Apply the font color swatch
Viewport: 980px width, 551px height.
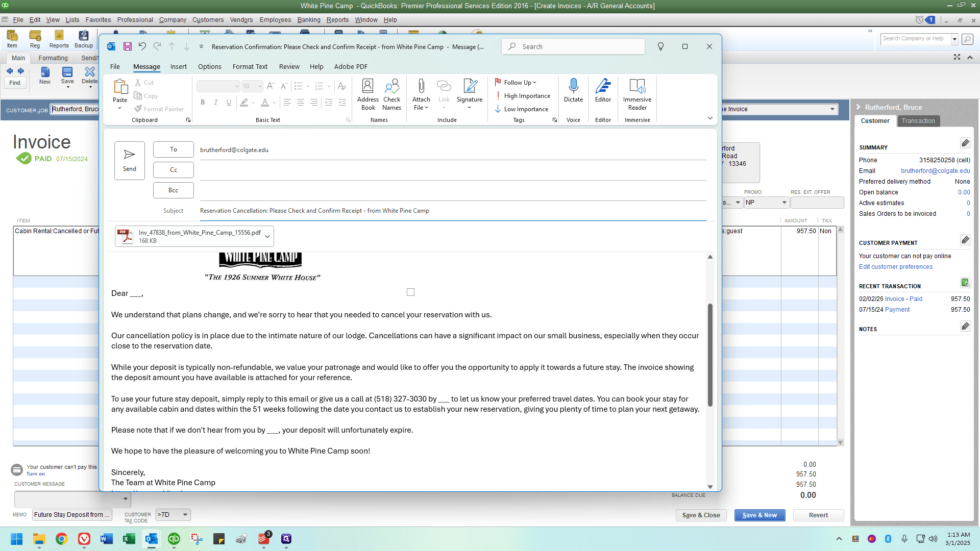265,103
